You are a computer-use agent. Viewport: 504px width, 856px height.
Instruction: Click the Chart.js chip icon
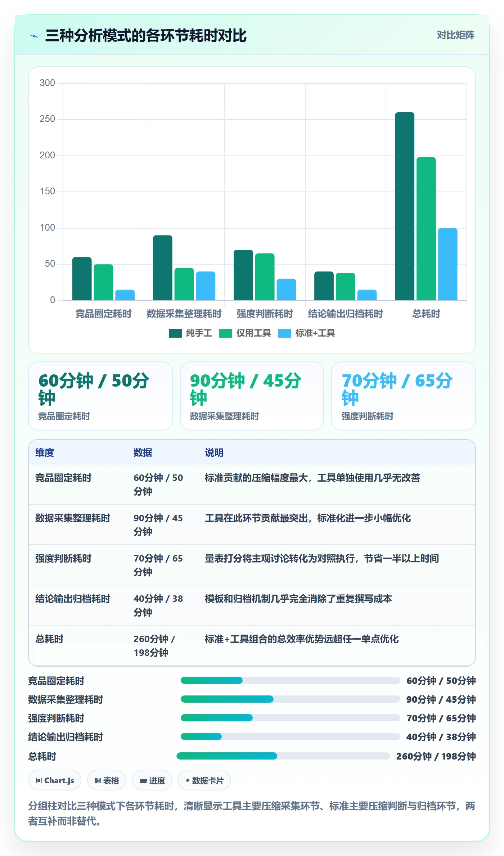pos(39,781)
